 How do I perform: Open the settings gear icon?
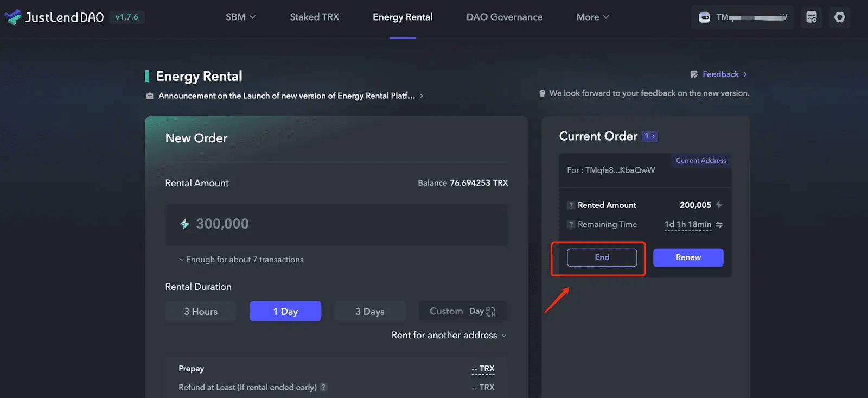click(840, 17)
